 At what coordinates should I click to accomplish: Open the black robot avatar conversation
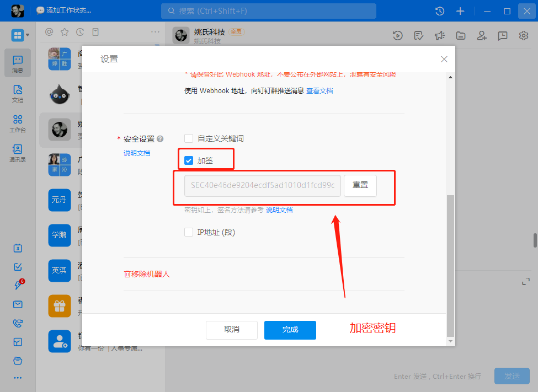(x=60, y=94)
